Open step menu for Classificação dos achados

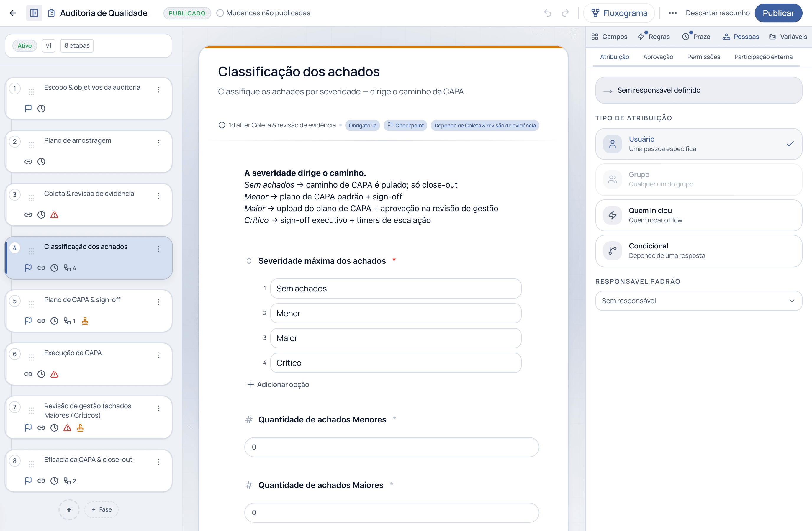tap(159, 249)
